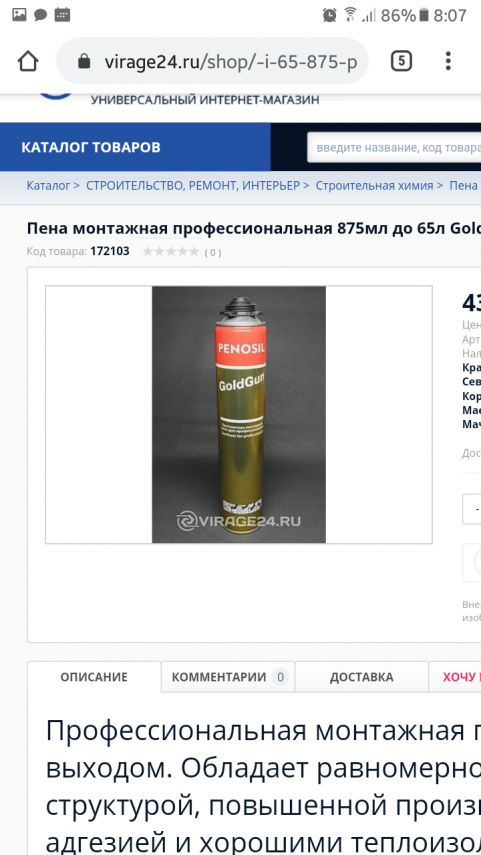481x855 pixels.
Task: Tap the calendar notification icon
Action: pos(62,15)
